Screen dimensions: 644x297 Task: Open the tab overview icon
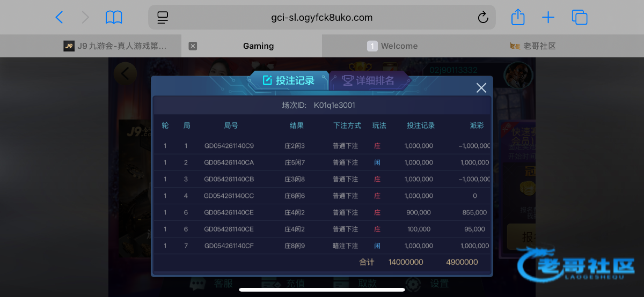pyautogui.click(x=580, y=18)
